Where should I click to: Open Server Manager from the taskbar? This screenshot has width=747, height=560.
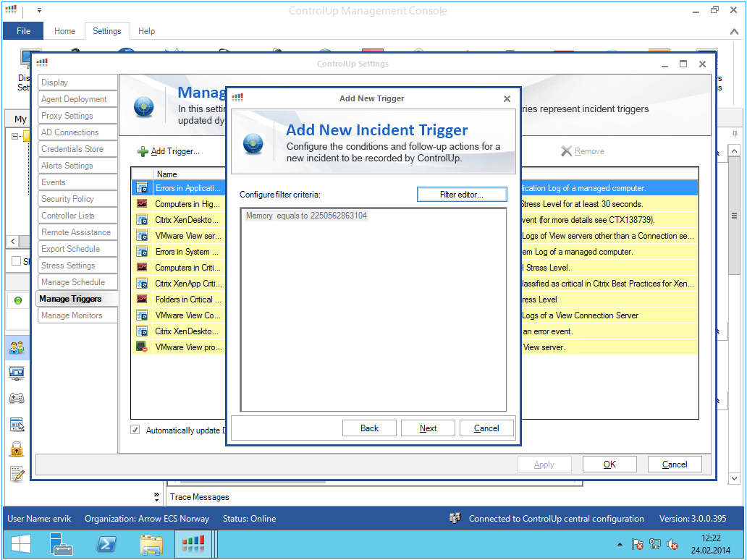click(x=61, y=544)
